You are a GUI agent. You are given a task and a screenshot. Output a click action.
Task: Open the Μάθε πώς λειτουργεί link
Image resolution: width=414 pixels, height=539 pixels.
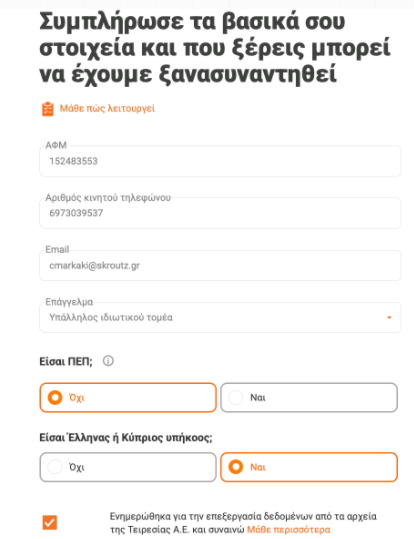[x=107, y=109]
